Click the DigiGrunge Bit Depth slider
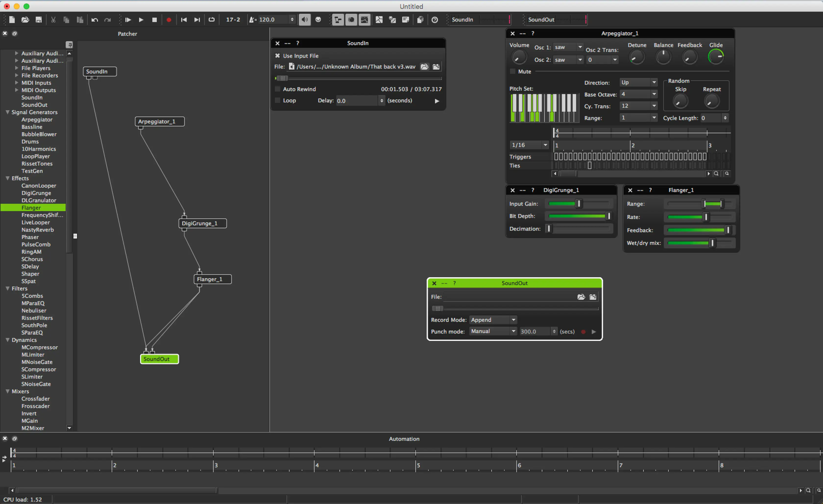Viewport: 823px width, 504px height. click(x=579, y=216)
